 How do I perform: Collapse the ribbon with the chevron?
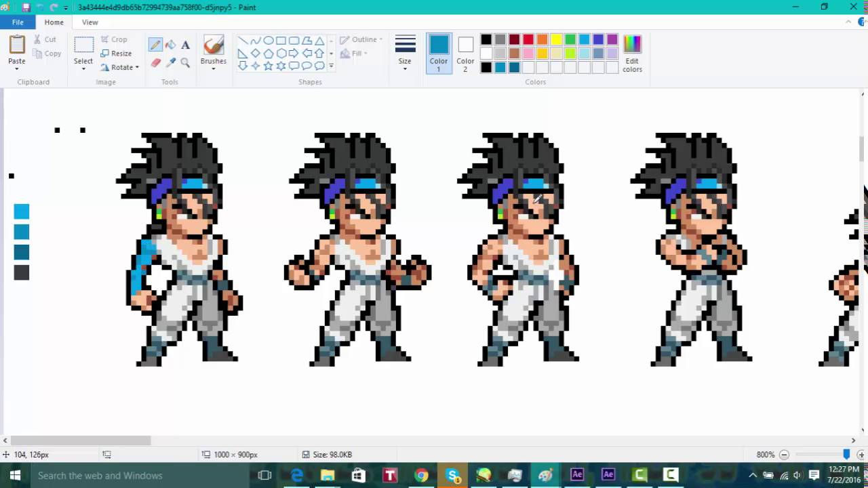point(848,22)
